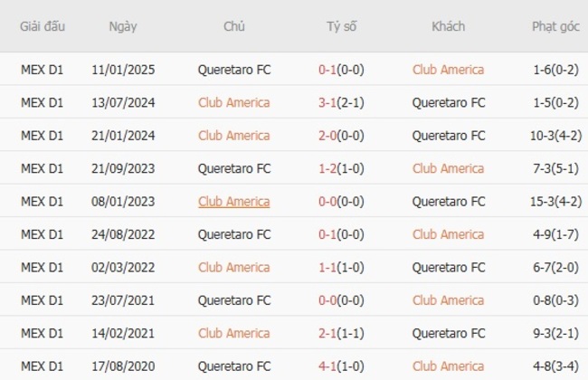588x380 pixels.
Task: Click underlined Club America in 08/01/2023 row
Action: (233, 202)
